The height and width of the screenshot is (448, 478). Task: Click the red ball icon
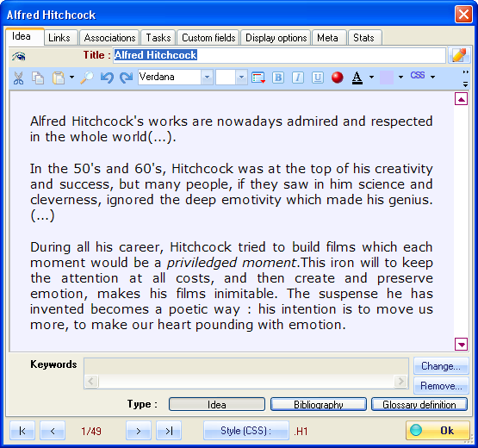click(x=337, y=78)
